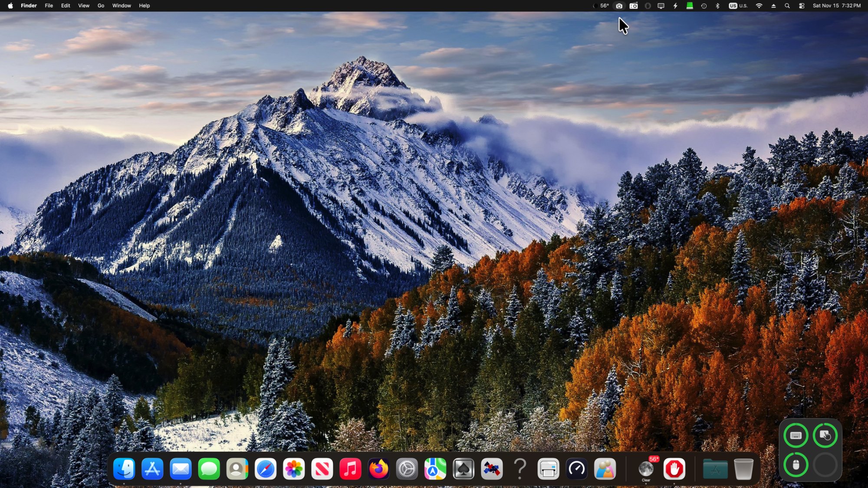868x488 pixels.
Task: Open Spotlight search magnifier
Action: 787,6
